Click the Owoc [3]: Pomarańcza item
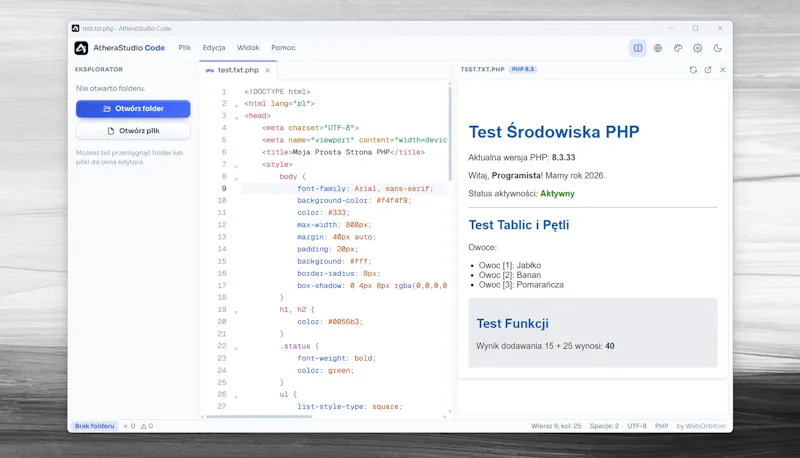This screenshot has height=458, width=800. [x=521, y=285]
